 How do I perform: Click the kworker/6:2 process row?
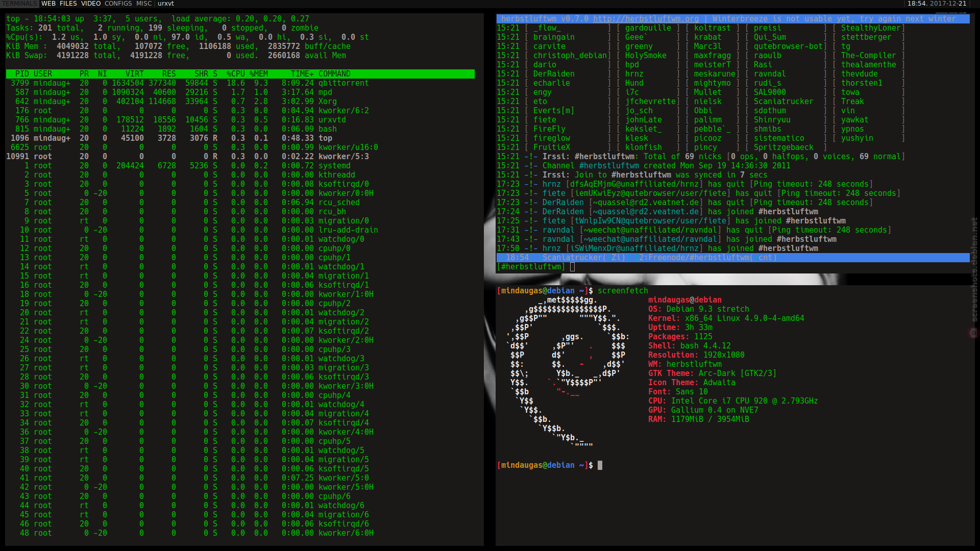pos(240,111)
